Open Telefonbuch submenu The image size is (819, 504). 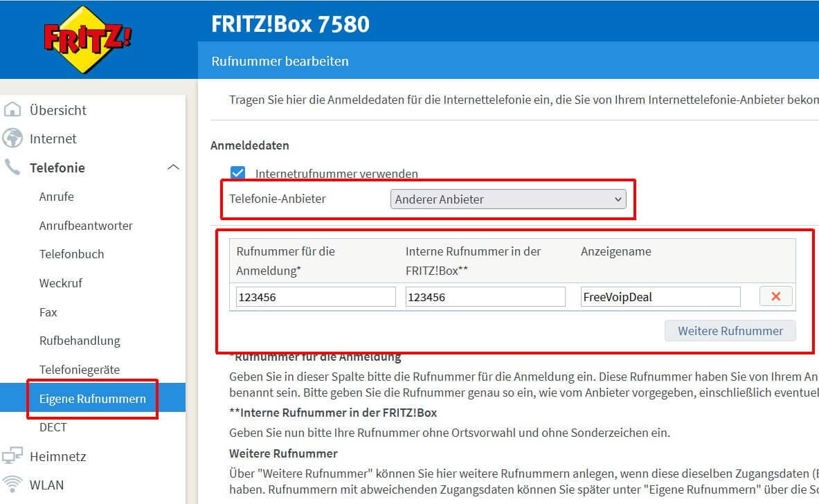[x=71, y=254]
